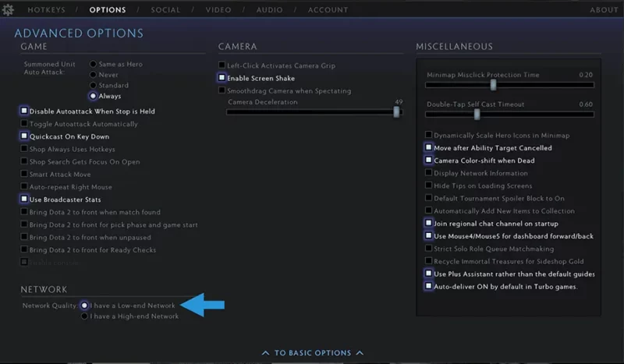Uncheck Camera Color-shift when Dead
This screenshot has height=364, width=624.
tap(428, 160)
